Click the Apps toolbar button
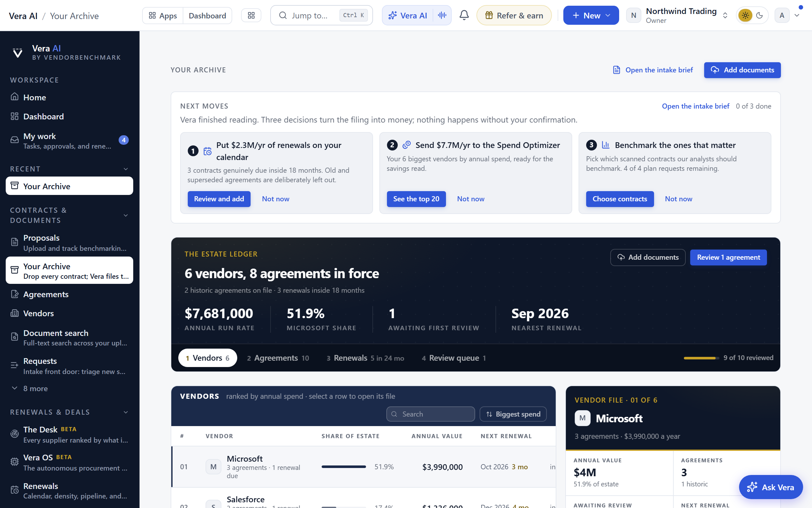This screenshot has width=812, height=508. point(163,16)
